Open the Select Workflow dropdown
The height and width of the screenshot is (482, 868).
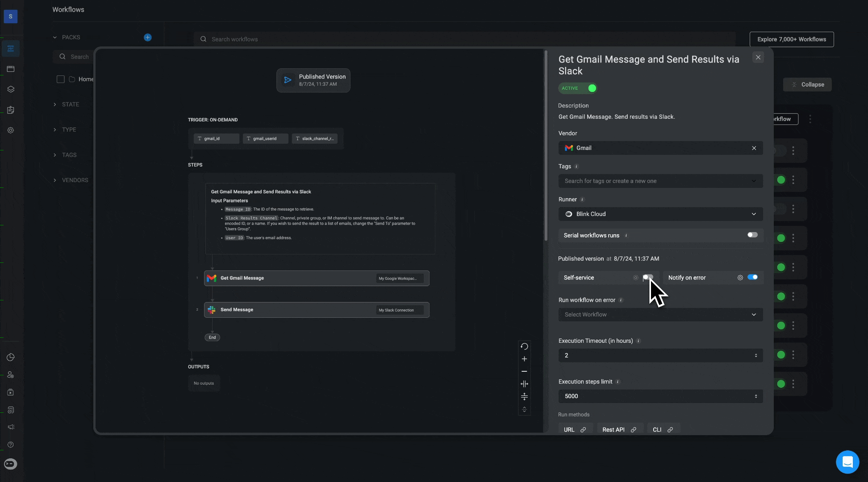tap(660, 315)
